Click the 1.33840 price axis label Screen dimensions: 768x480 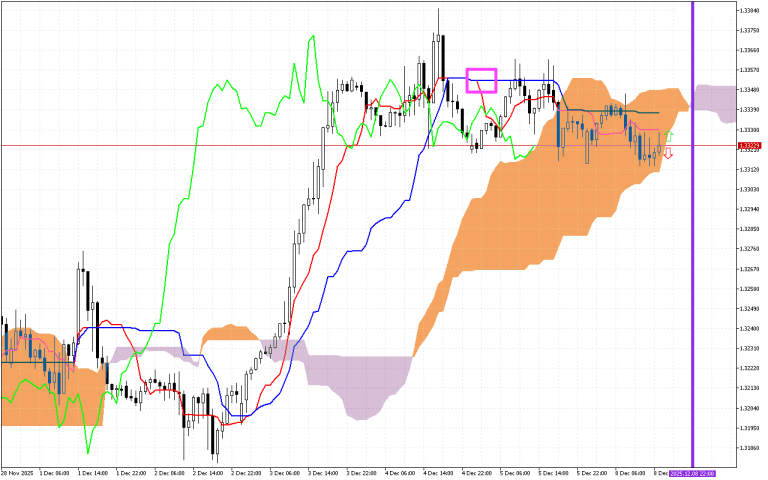click(x=749, y=10)
